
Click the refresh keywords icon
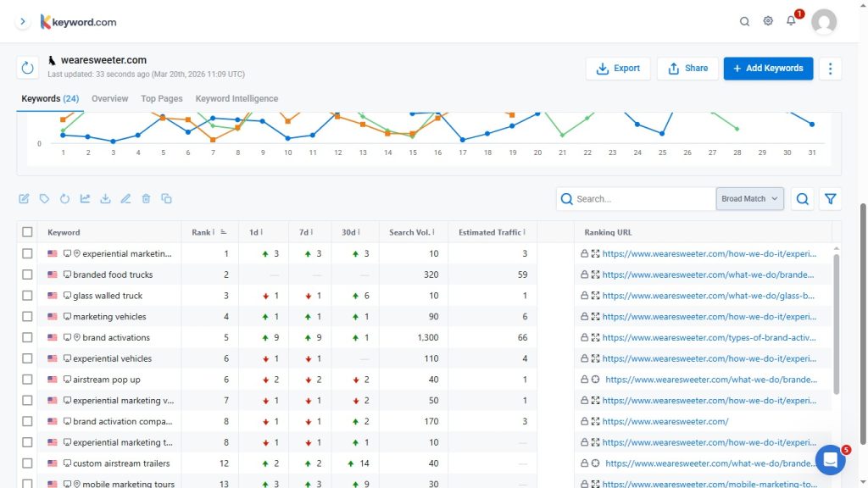64,198
